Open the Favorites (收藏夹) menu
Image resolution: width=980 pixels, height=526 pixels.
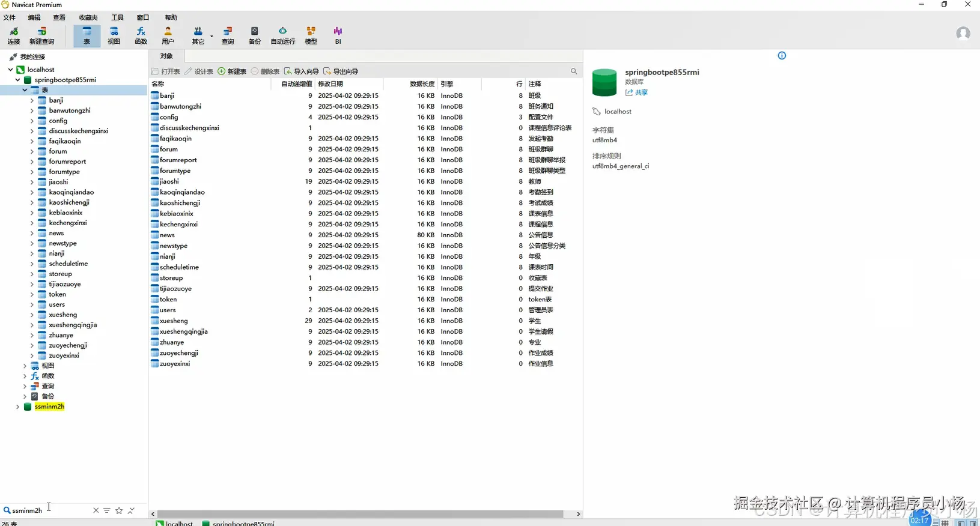(88, 17)
